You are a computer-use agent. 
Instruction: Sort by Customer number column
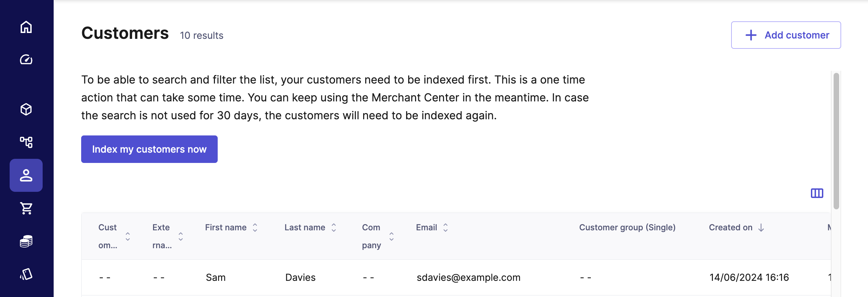point(128,236)
